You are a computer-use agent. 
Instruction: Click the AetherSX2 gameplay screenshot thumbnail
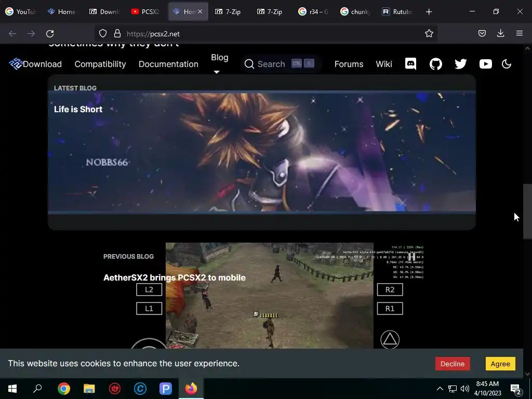click(x=270, y=296)
